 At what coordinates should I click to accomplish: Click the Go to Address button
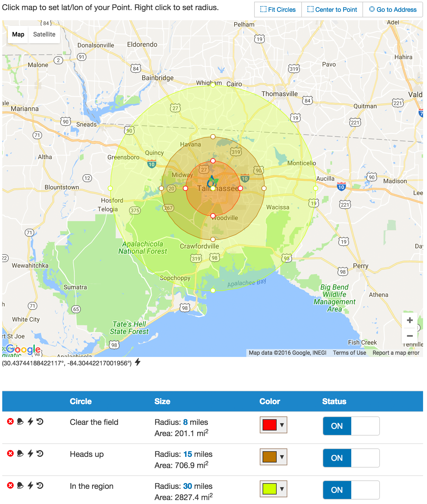coord(393,10)
